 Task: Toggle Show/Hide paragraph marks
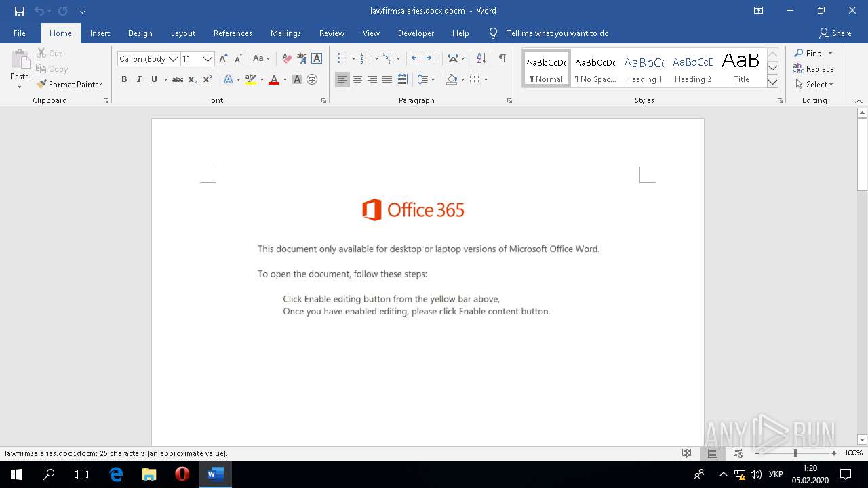(502, 59)
